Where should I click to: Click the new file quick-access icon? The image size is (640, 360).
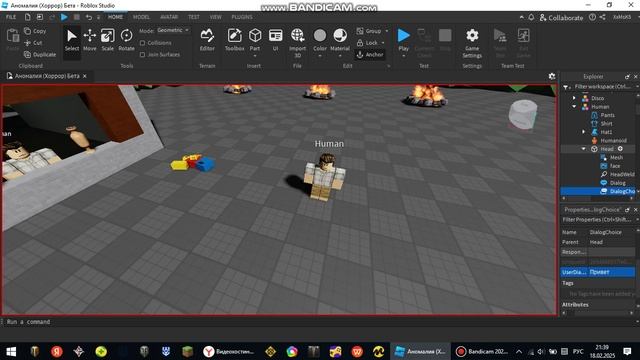(27, 17)
